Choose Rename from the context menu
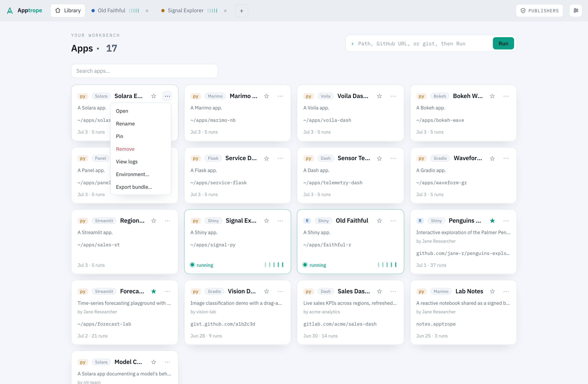Screen dimensions: 588x384 [141, 124]
